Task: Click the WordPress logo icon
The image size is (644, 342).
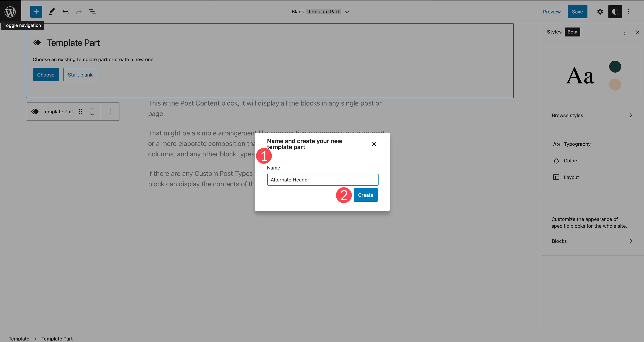Action: click(10, 11)
